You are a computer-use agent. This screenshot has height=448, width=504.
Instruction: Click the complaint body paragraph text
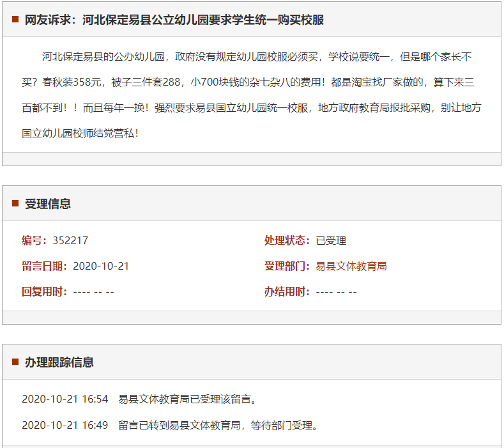click(x=252, y=95)
